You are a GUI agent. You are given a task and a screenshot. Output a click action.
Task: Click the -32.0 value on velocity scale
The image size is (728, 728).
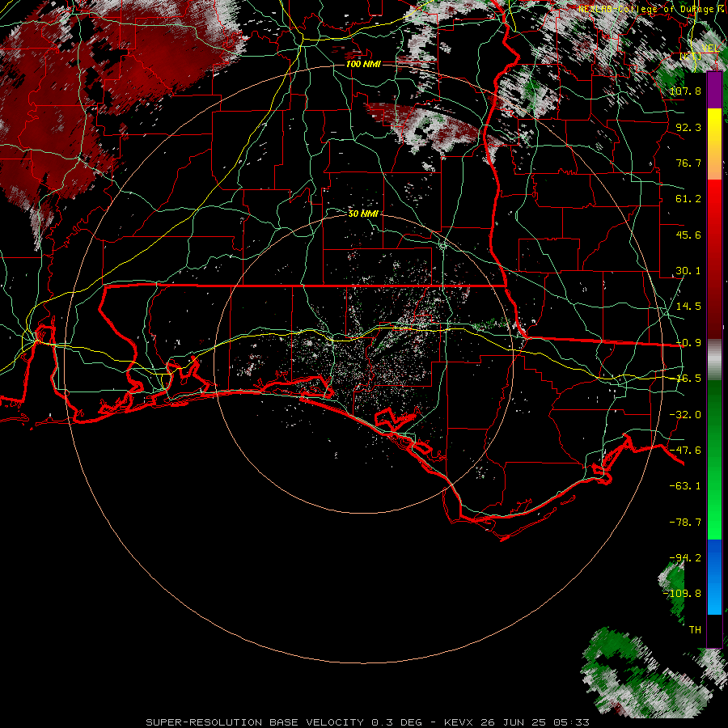click(x=686, y=415)
